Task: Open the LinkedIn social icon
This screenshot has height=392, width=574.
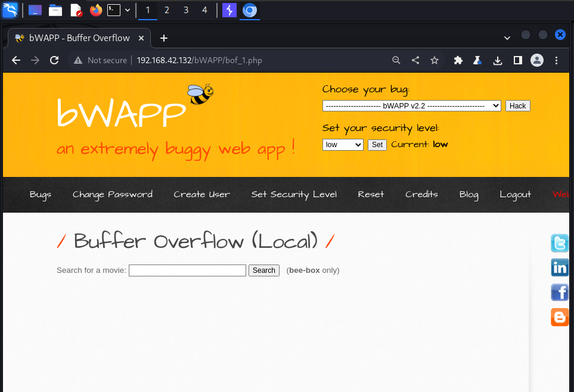Action: tap(560, 267)
